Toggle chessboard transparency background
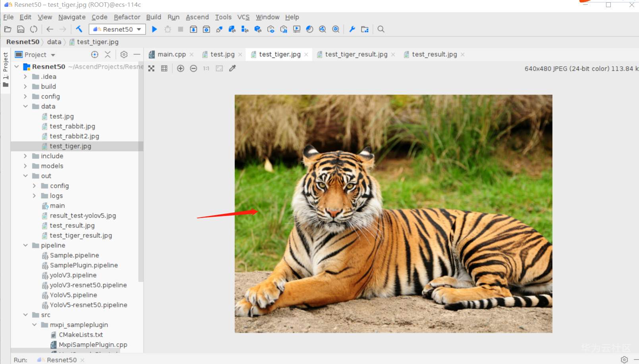Image resolution: width=639 pixels, height=364 pixels. [151, 68]
